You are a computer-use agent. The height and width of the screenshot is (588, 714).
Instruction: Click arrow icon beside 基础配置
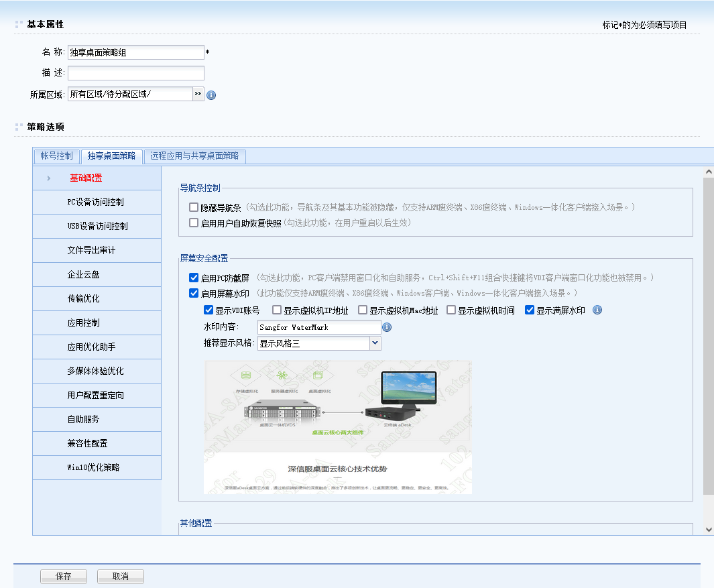point(49,178)
